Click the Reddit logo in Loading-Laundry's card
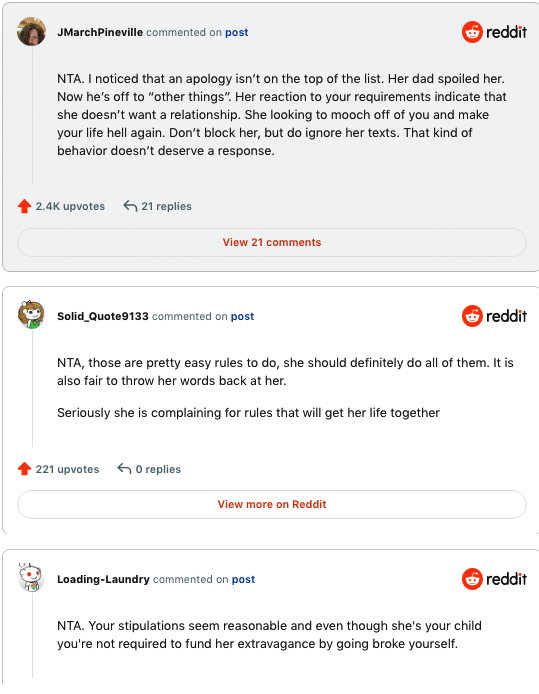The height and width of the screenshot is (694, 539). tap(494, 579)
